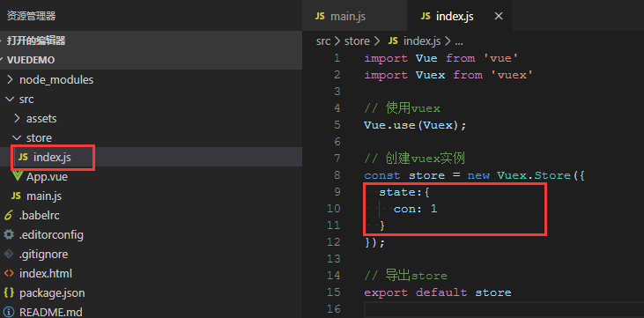Switch to the index.js editor tab
Viewport: 644px width, 318px height.
point(460,17)
